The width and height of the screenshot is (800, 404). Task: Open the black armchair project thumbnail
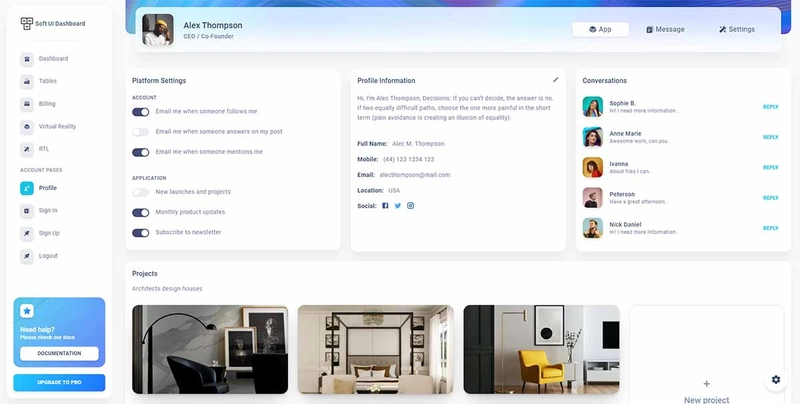pyautogui.click(x=210, y=349)
